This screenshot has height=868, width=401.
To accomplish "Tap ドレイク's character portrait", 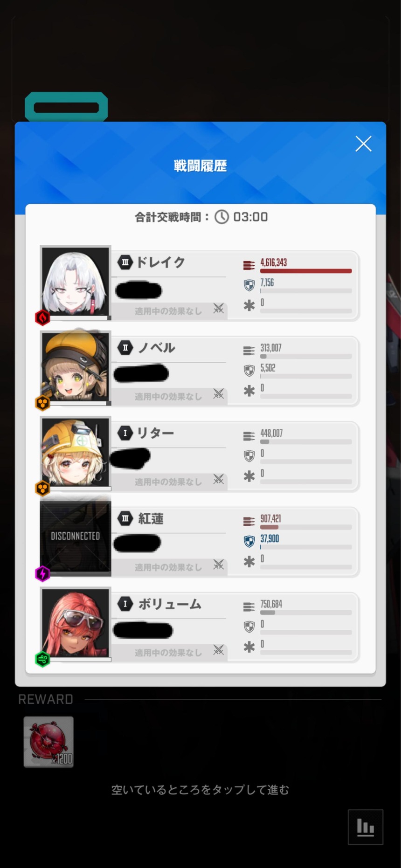I will pos(76,282).
